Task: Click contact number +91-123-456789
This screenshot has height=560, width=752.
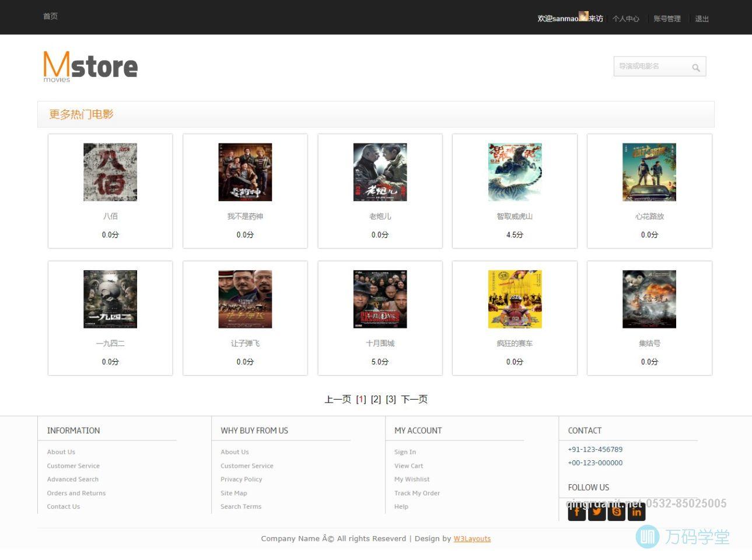Action: click(595, 450)
